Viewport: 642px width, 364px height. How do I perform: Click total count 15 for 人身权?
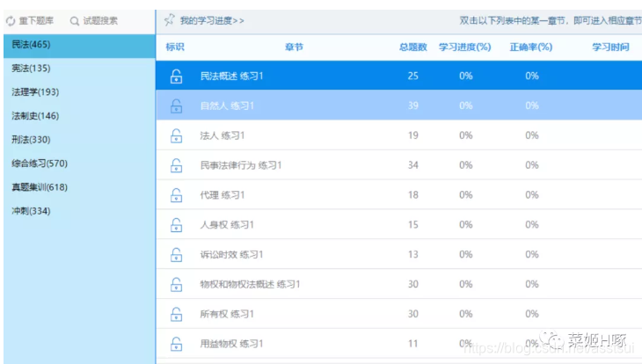(413, 225)
